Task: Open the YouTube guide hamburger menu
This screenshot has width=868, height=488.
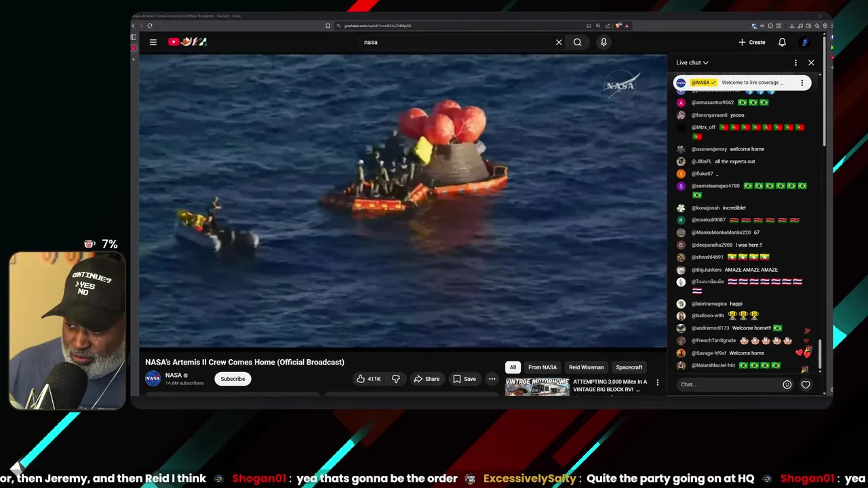Action: (x=153, y=42)
